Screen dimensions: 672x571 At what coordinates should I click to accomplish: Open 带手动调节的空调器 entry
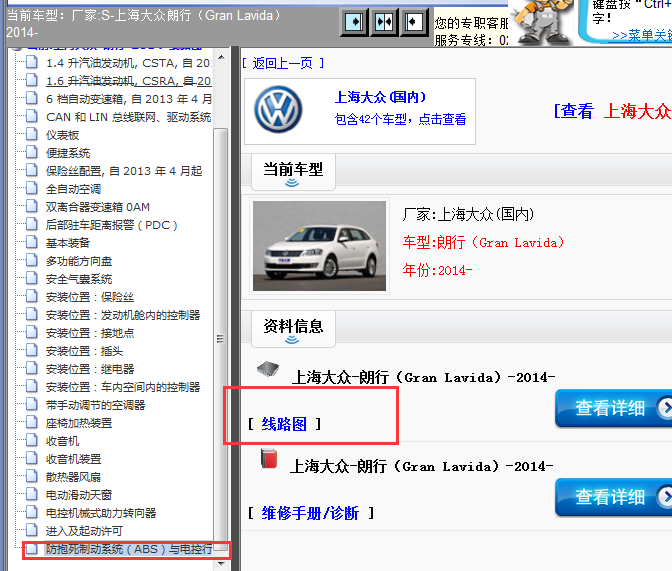(x=96, y=405)
